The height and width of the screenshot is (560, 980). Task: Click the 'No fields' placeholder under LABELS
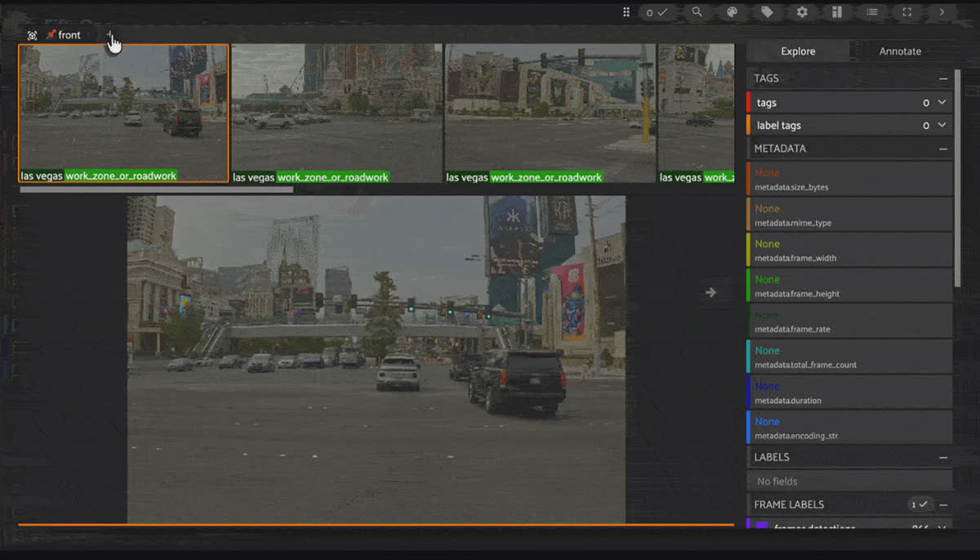coord(849,482)
